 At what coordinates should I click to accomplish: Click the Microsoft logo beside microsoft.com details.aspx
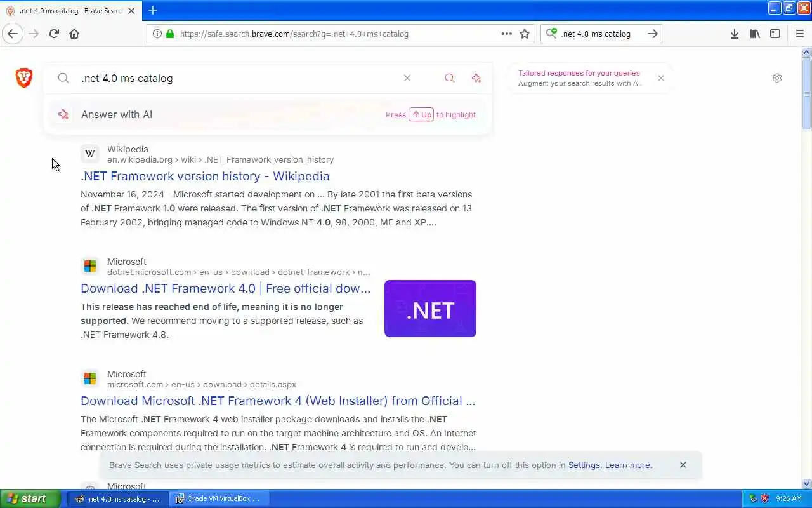[90, 378]
